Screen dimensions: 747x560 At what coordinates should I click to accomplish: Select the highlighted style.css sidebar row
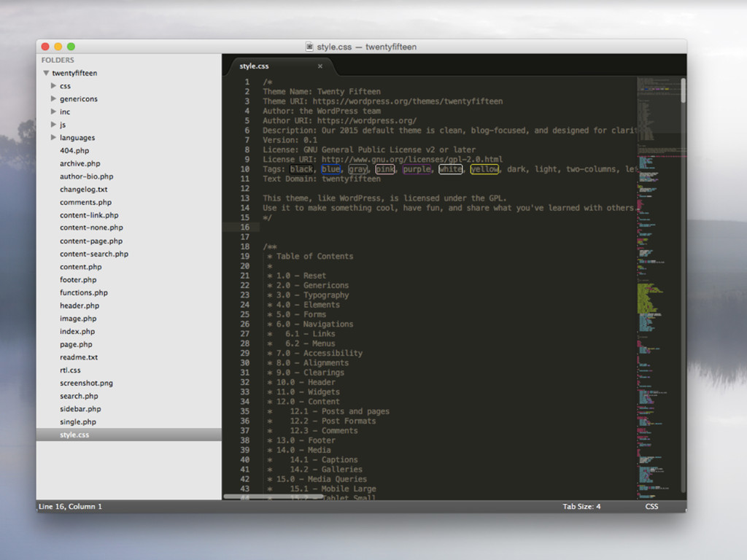pyautogui.click(x=128, y=435)
